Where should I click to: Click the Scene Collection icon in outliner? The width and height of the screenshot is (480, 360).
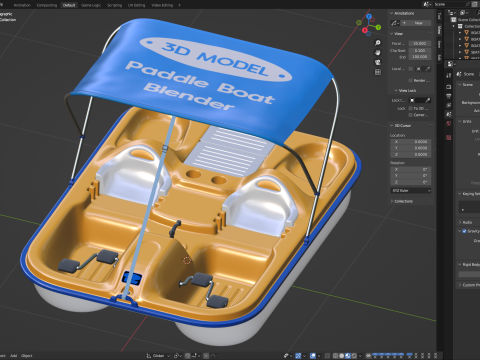tap(453, 20)
